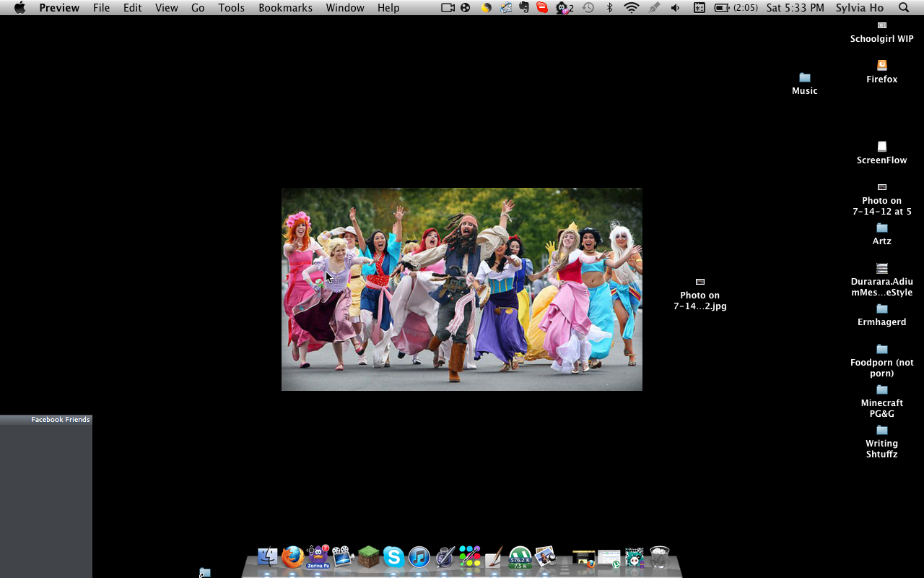Open uTorrent icon showing 576.2 K
The height and width of the screenshot is (578, 924).
coord(520,557)
